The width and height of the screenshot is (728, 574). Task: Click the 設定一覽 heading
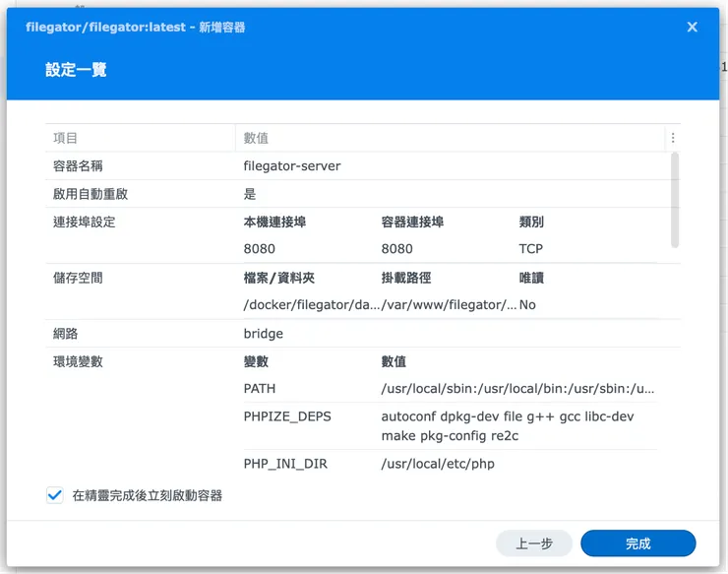tap(76, 70)
